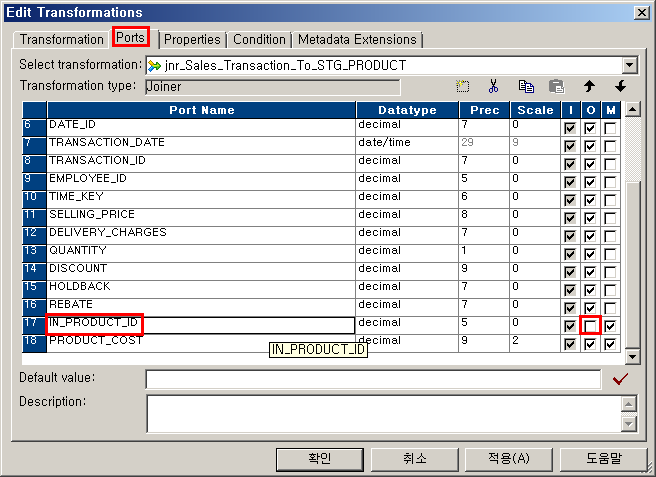This screenshot has width=656, height=477.
Task: Toggle Output checkbox for SELLING_PRICE
Action: point(590,218)
